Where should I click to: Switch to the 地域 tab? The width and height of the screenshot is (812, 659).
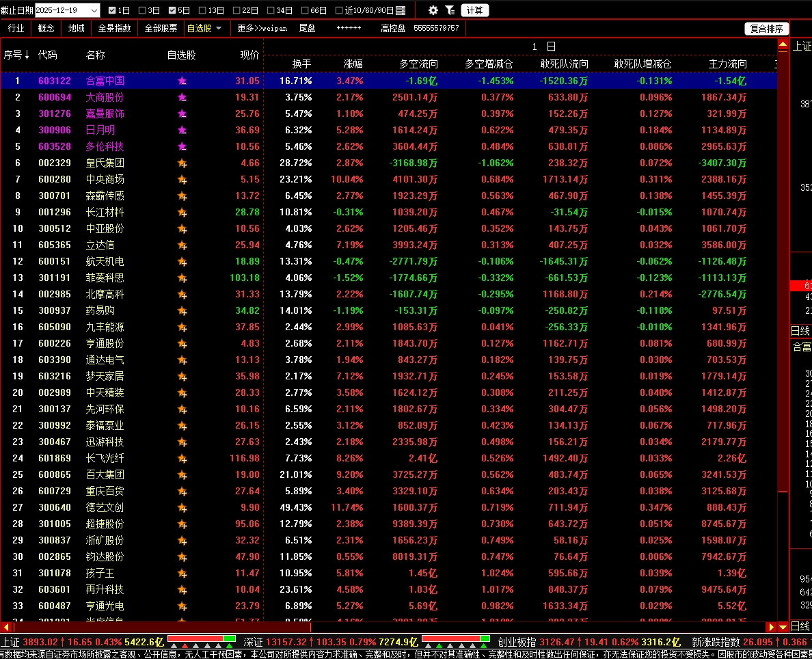pos(76,29)
